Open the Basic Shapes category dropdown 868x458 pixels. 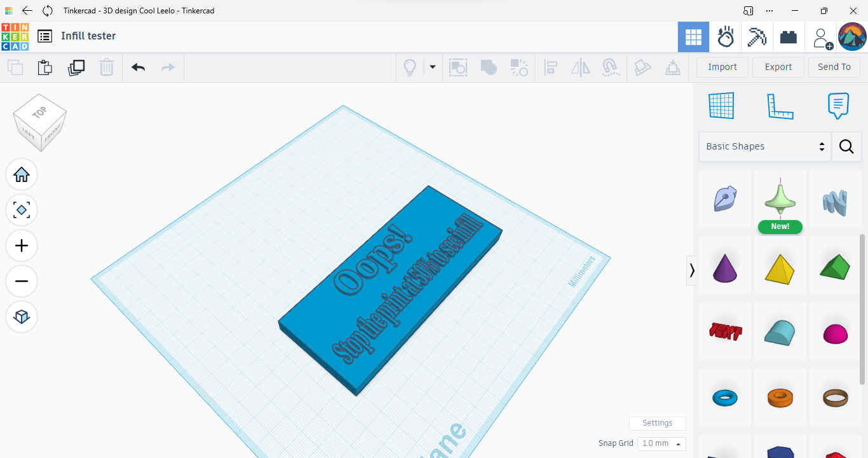(x=765, y=146)
